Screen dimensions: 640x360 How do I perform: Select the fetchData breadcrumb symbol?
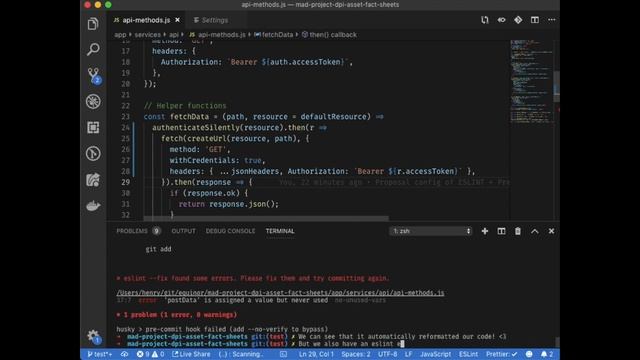pos(273,35)
